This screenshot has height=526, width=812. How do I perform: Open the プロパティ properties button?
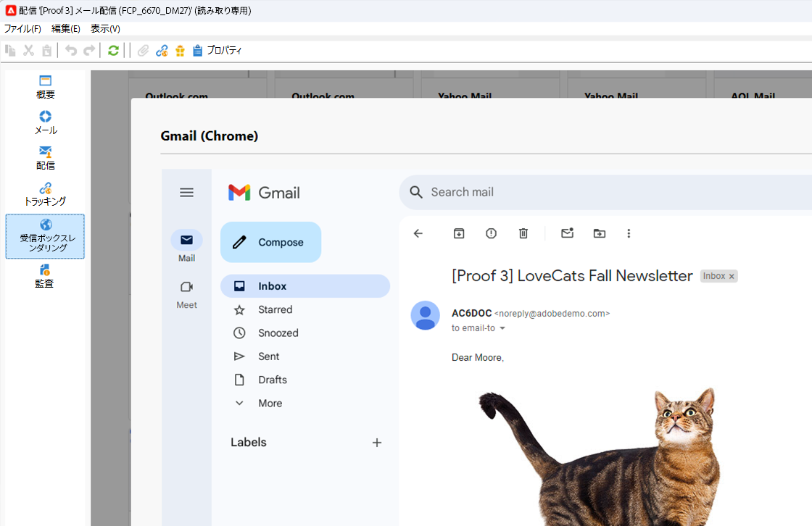coord(217,50)
